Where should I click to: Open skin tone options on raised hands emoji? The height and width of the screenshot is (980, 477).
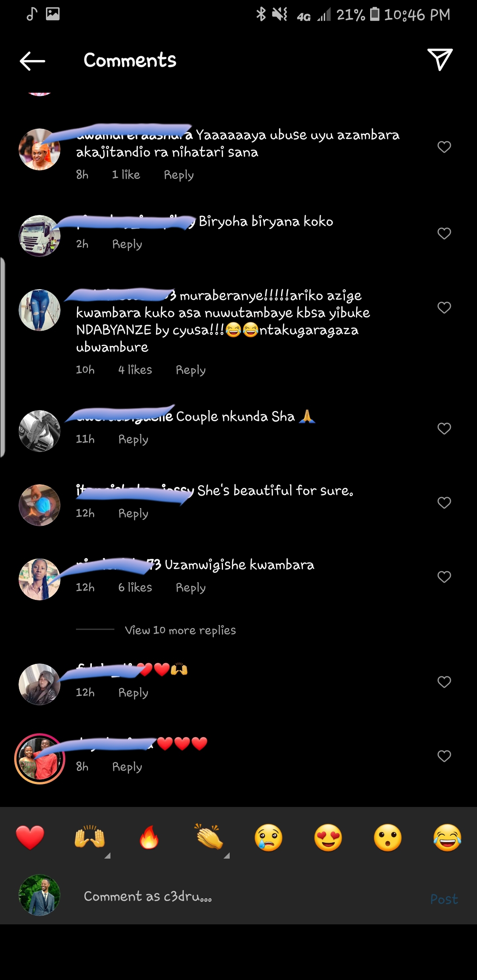pos(107,856)
